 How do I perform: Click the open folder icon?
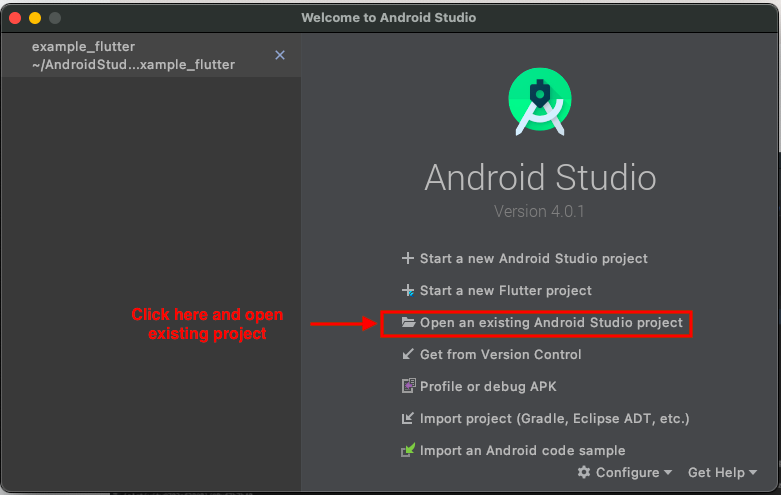[407, 323]
